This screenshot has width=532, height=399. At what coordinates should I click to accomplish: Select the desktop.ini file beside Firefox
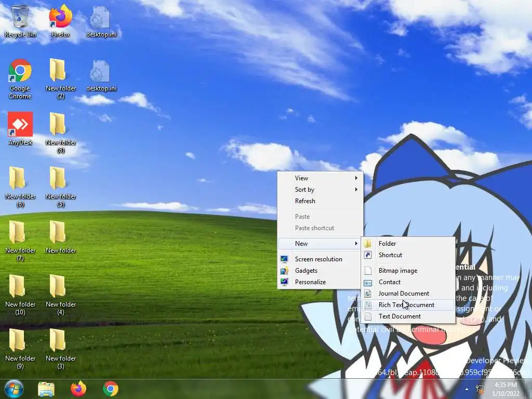[101, 22]
